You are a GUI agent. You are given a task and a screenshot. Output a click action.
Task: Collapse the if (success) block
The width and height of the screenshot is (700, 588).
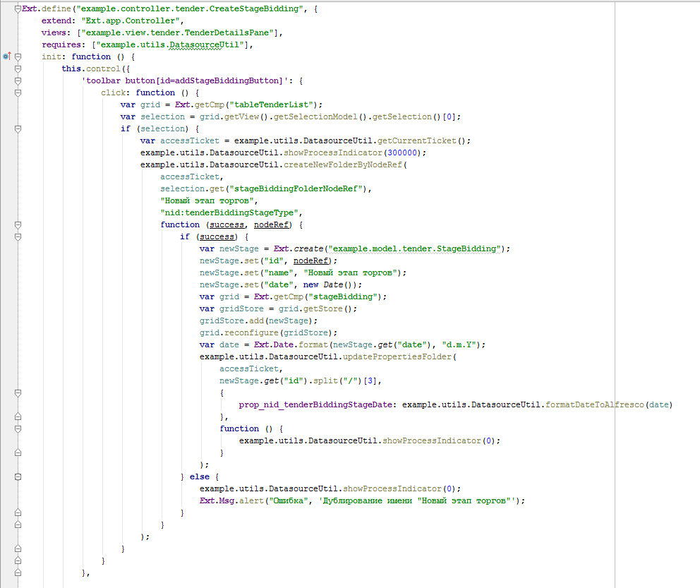[x=18, y=237]
